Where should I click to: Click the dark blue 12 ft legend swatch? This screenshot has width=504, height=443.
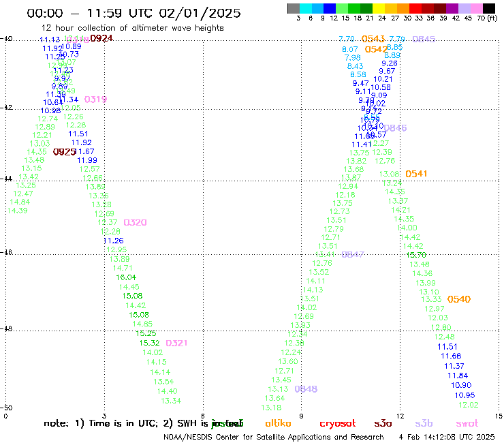tap(330, 8)
